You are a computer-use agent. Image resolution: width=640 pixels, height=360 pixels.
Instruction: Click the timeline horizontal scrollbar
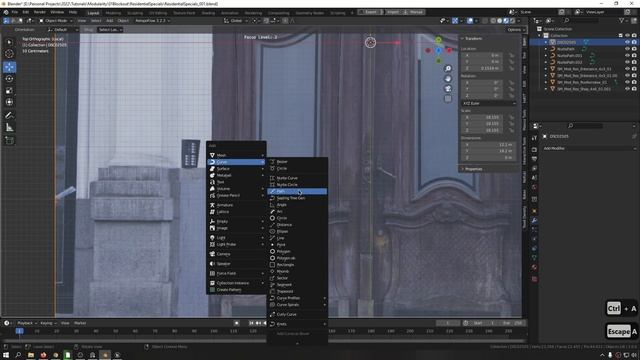coord(263,340)
